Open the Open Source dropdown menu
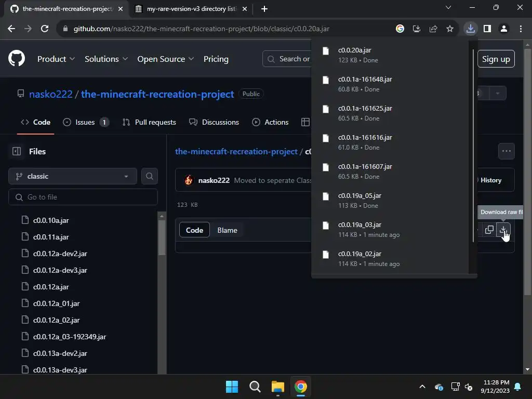The image size is (532, 399). tap(166, 59)
